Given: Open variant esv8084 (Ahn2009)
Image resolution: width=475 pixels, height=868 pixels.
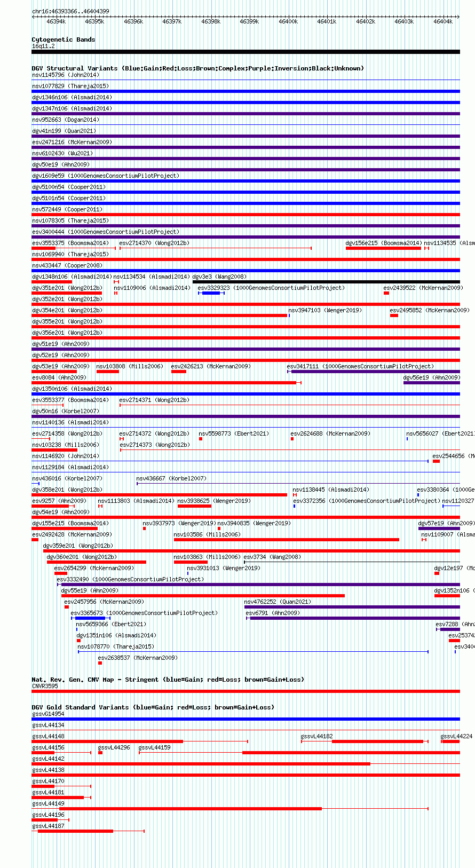Looking at the screenshot, I should (x=59, y=377).
